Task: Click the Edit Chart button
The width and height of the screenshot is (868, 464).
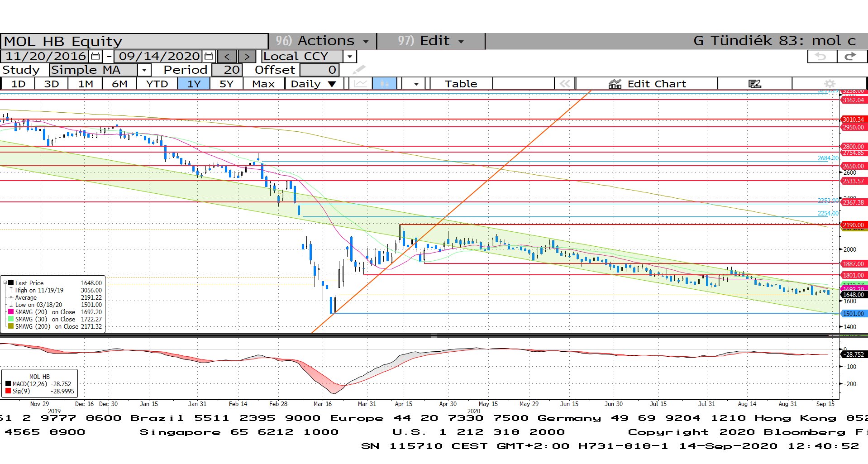Action: tap(647, 84)
